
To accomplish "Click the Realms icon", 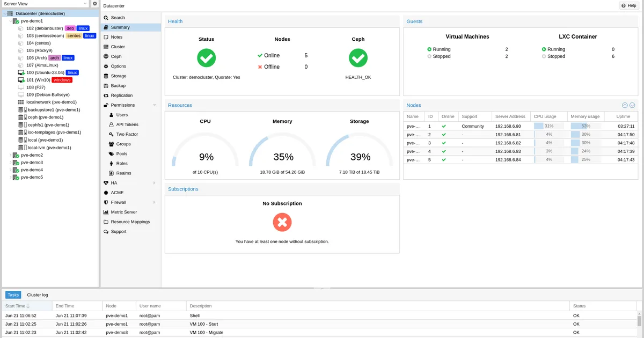I will coord(112,173).
